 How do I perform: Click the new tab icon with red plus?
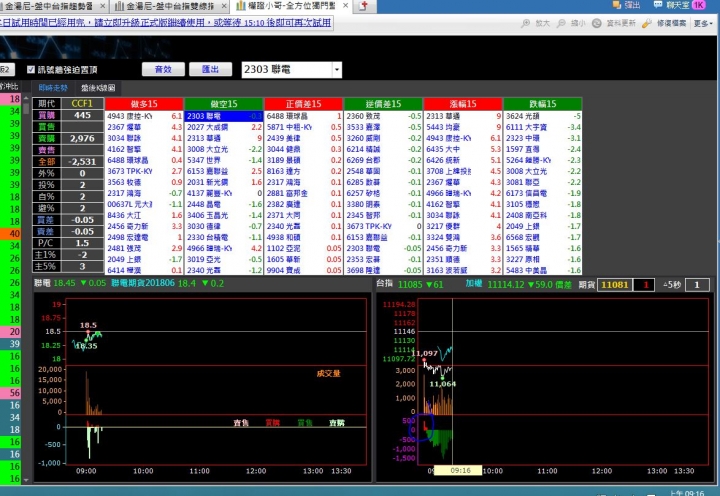coord(363,6)
